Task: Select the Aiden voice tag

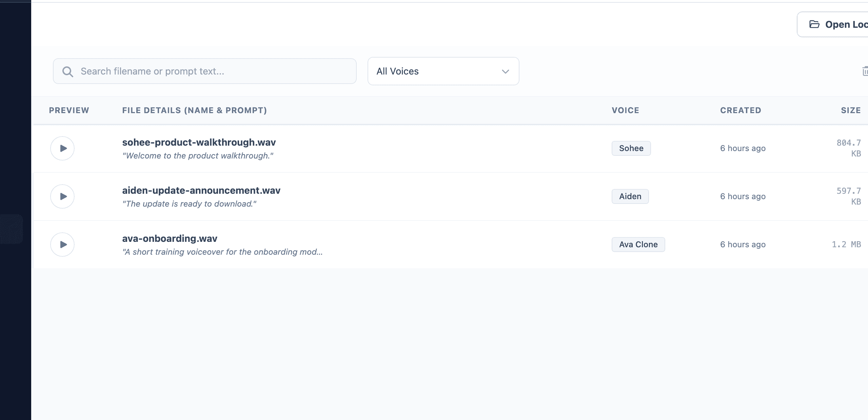Action: [x=630, y=196]
